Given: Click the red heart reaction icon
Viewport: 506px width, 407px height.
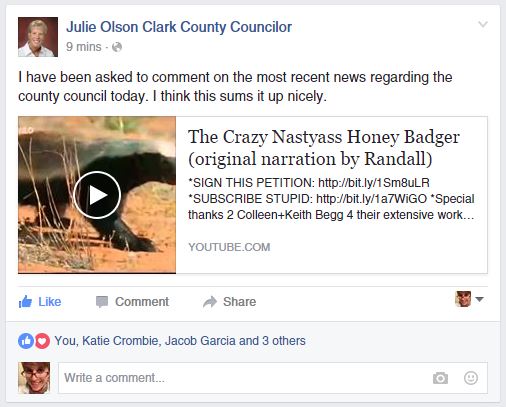Looking at the screenshot, I should click(42, 341).
